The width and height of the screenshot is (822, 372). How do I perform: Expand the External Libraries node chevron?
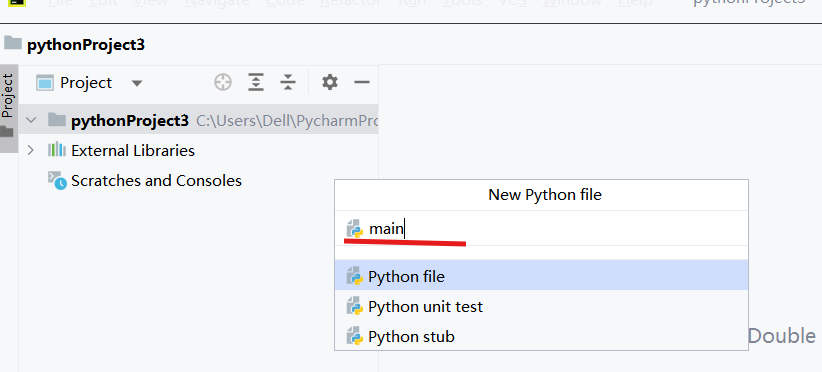pyautogui.click(x=30, y=151)
